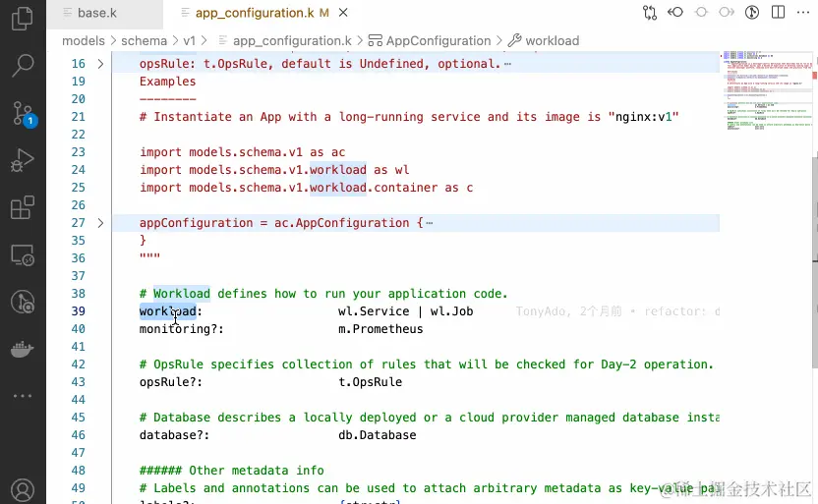Screen dimensions: 818x504
Task: Click the nginx:v1 string on line 21
Action: pos(643,117)
